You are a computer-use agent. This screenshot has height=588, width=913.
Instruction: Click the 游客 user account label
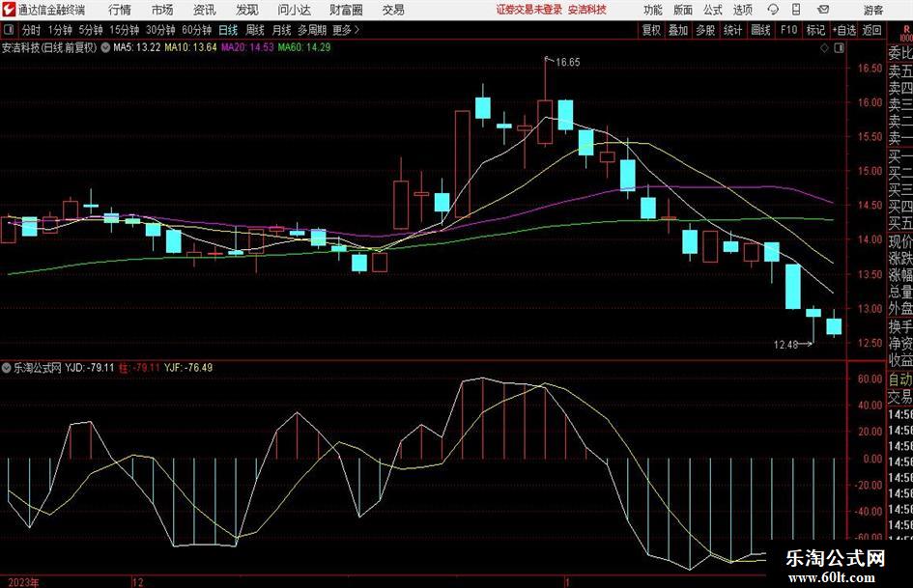point(872,10)
